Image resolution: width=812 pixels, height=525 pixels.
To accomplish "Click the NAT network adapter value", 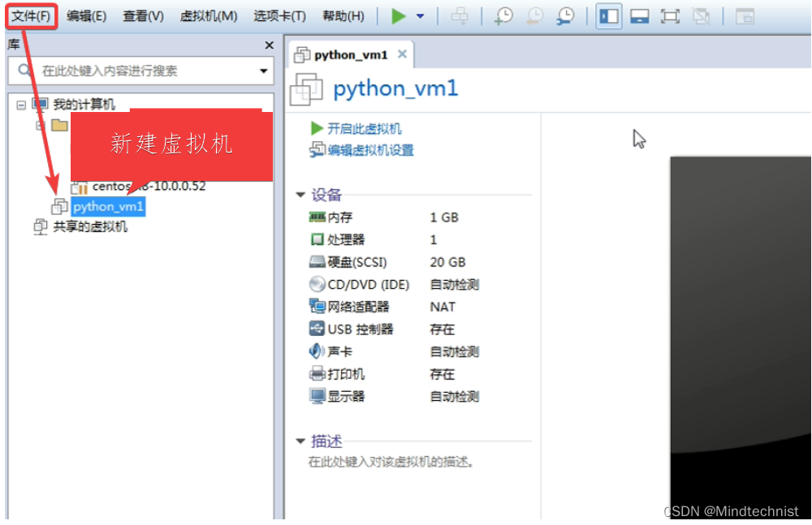I will [443, 307].
